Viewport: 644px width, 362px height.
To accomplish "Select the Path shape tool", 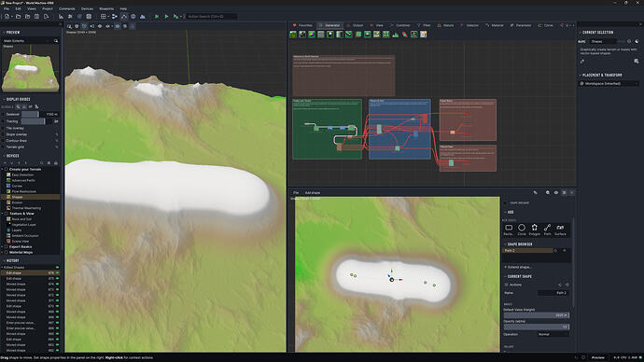I will (548, 230).
